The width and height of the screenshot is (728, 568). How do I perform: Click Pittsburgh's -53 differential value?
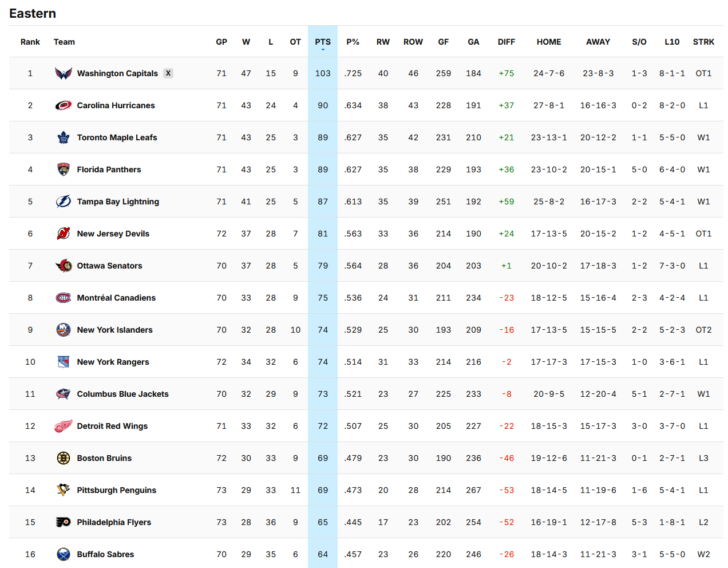(x=507, y=490)
